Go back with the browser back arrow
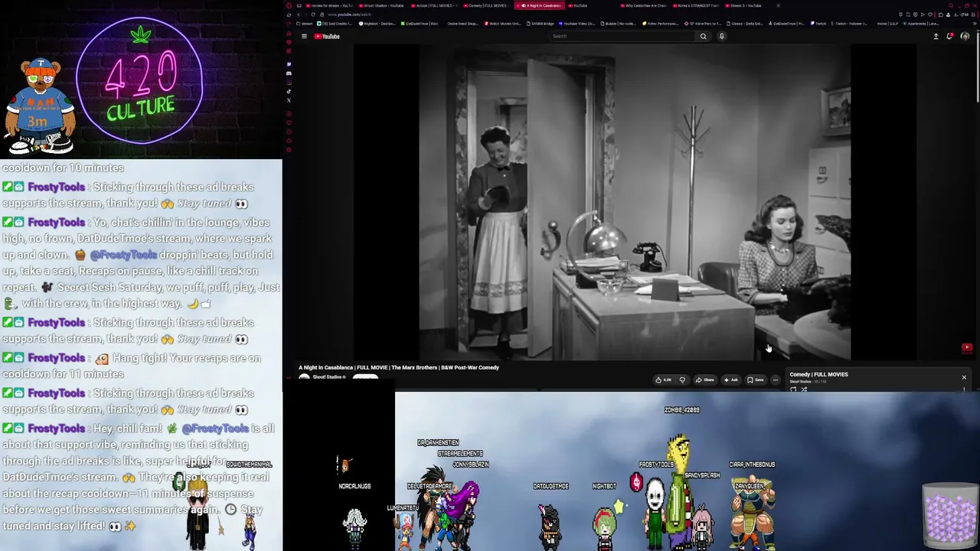Viewport: 980px width, 551px height. click(x=299, y=15)
